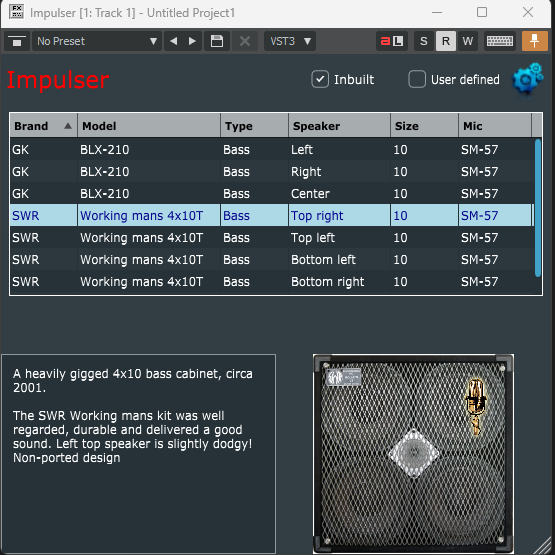Click the blue vertical list scrollbar
This screenshot has height=555, width=555.
coord(538,208)
